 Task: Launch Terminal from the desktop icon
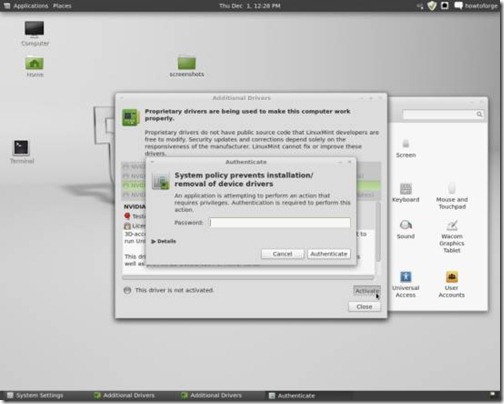click(x=22, y=152)
